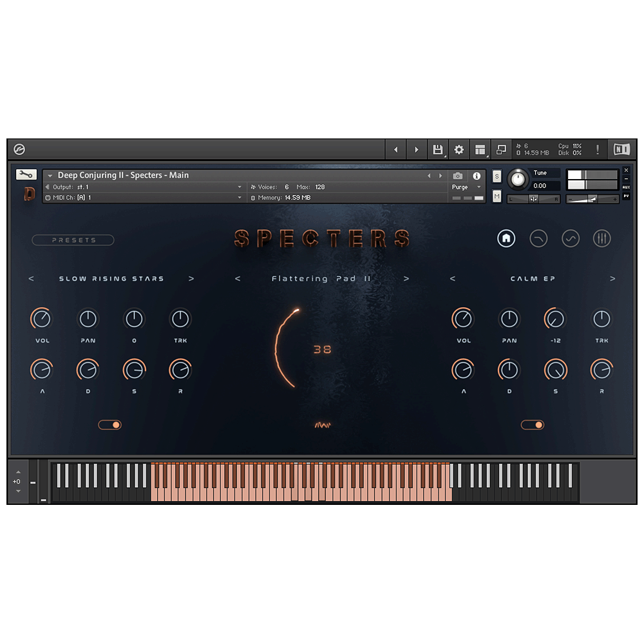Open the instrument info icon

(x=477, y=176)
